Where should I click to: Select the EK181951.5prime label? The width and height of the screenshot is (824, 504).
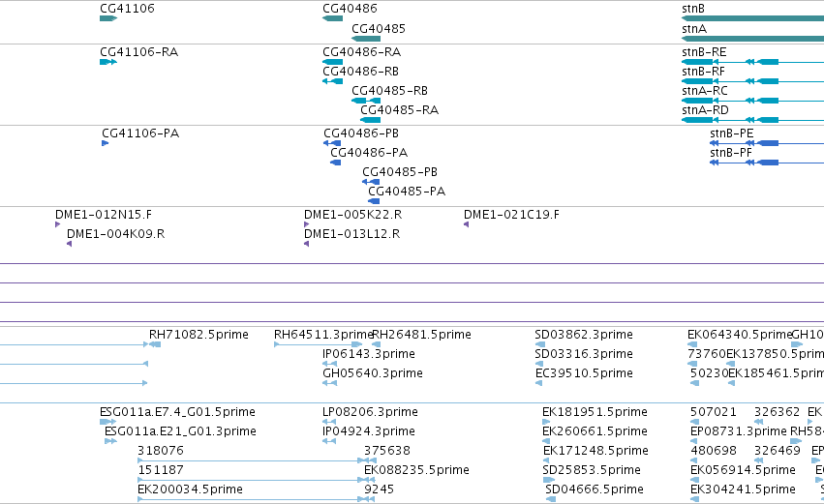click(595, 412)
